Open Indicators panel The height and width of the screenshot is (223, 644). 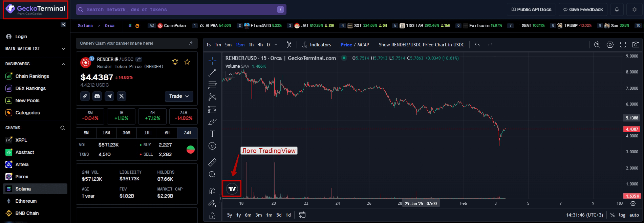(x=316, y=45)
